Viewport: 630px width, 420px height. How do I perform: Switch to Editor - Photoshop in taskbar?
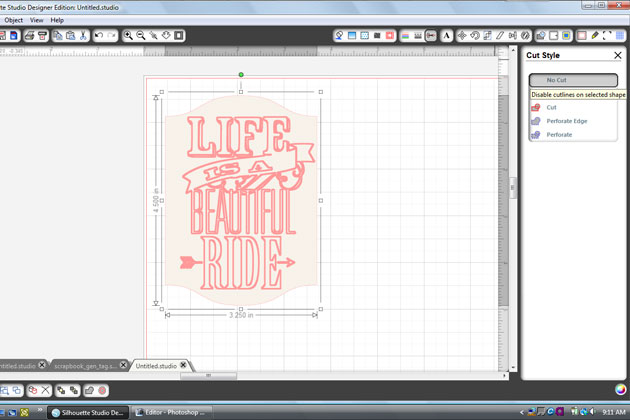point(174,412)
